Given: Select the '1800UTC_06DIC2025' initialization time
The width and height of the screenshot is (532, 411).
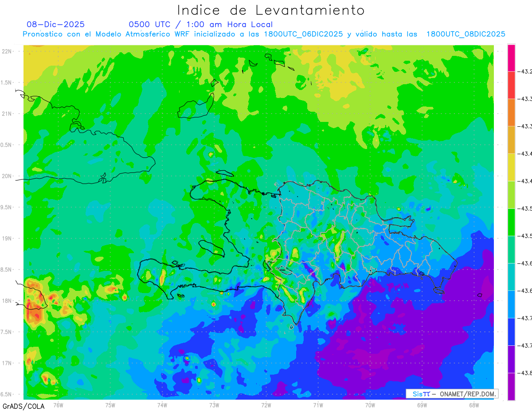Looking at the screenshot, I should pyautogui.click(x=304, y=34).
